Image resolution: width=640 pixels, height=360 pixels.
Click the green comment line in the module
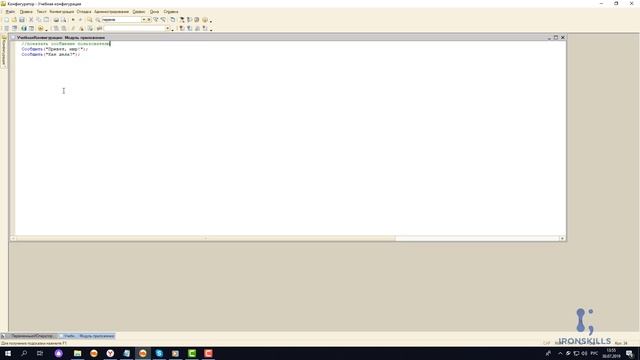[66, 44]
